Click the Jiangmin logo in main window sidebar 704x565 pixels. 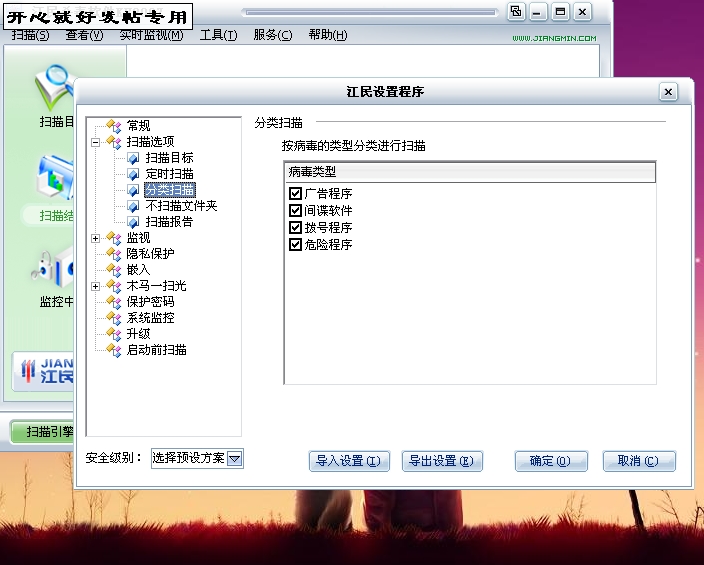pyautogui.click(x=45, y=371)
